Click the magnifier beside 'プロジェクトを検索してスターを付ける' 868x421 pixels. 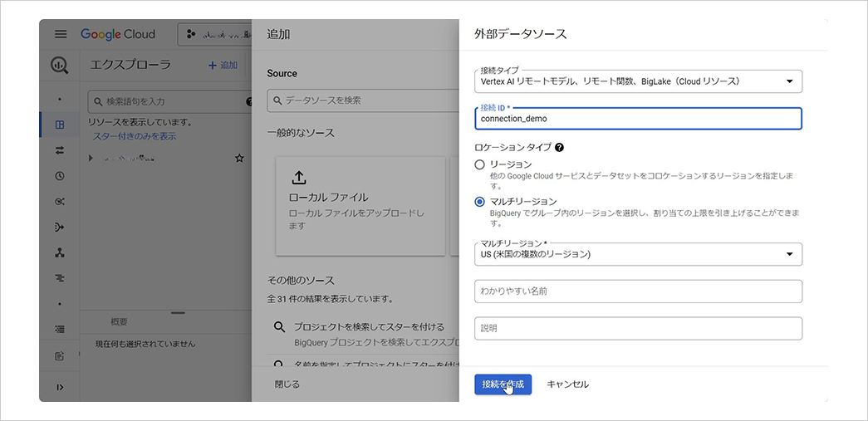tap(280, 327)
